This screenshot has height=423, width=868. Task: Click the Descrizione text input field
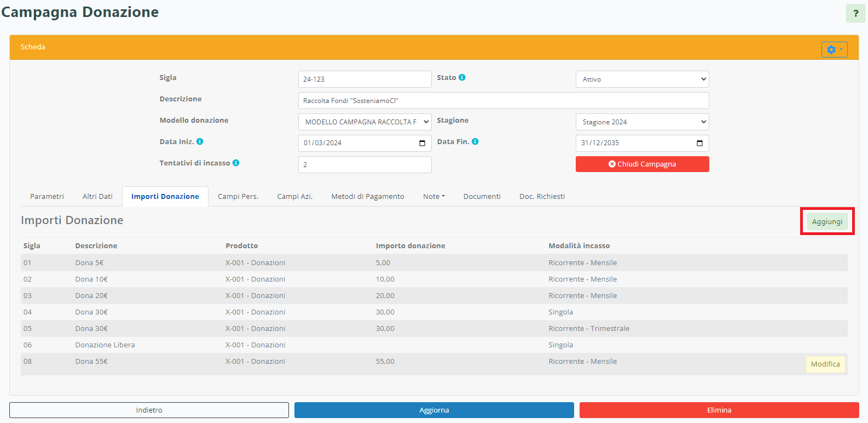click(x=503, y=101)
